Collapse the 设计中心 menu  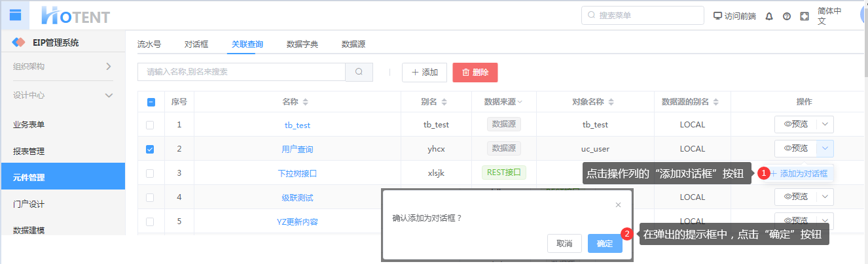click(x=63, y=95)
